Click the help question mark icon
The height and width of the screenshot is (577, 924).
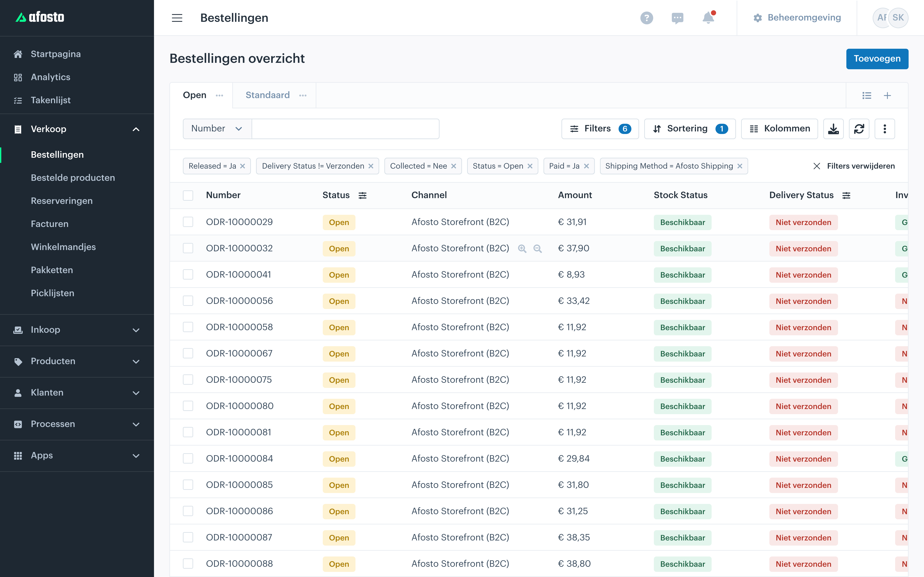(646, 18)
